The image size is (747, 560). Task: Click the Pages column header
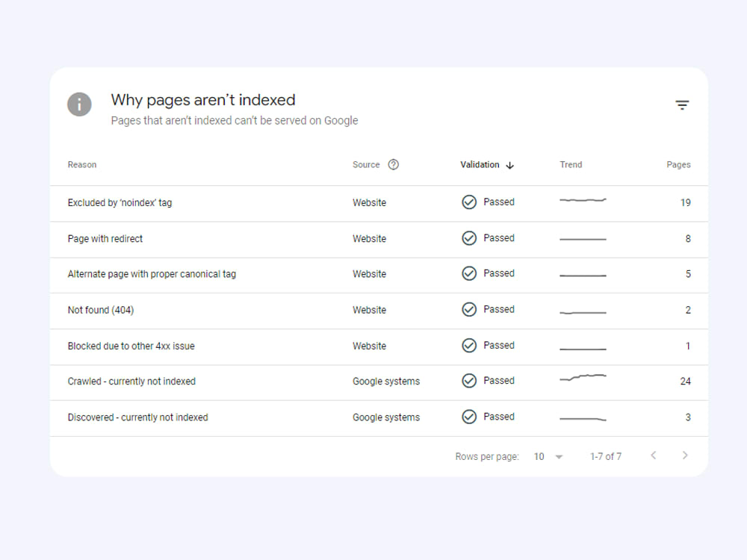tap(678, 165)
